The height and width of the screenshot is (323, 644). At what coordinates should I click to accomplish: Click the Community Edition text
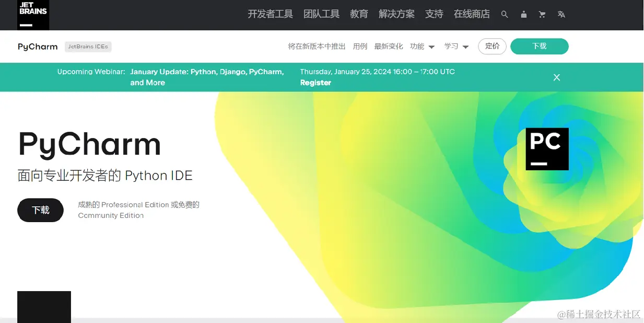click(111, 215)
